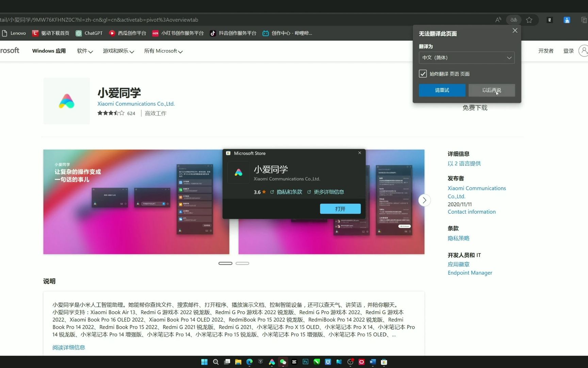Go to next screenshot with carousel arrow
Screen dimensions: 588x368
424,200
